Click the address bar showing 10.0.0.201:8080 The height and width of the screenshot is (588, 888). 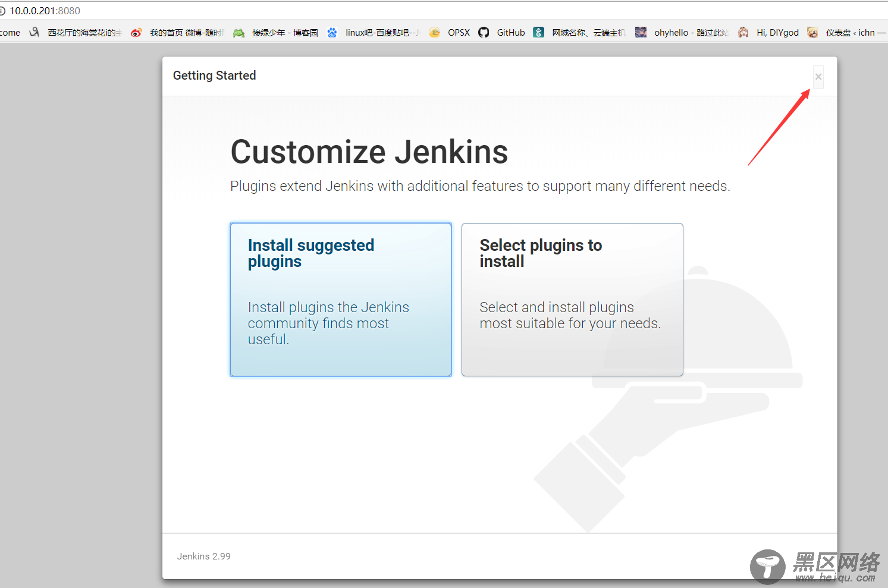pos(444,11)
